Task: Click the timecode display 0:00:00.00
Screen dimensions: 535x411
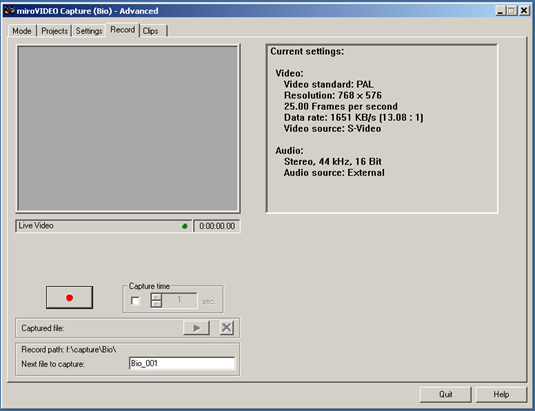Action: point(217,226)
